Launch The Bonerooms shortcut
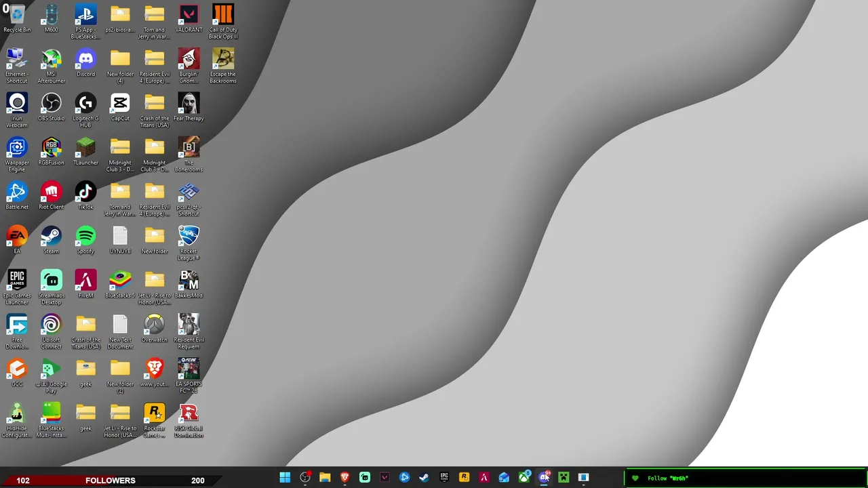Screen dimensions: 868x488 point(189,155)
